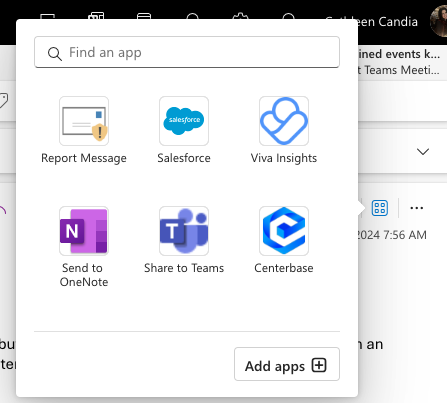Open the Viva Insights app
Screen dimensions: 447x403
pyautogui.click(x=284, y=121)
